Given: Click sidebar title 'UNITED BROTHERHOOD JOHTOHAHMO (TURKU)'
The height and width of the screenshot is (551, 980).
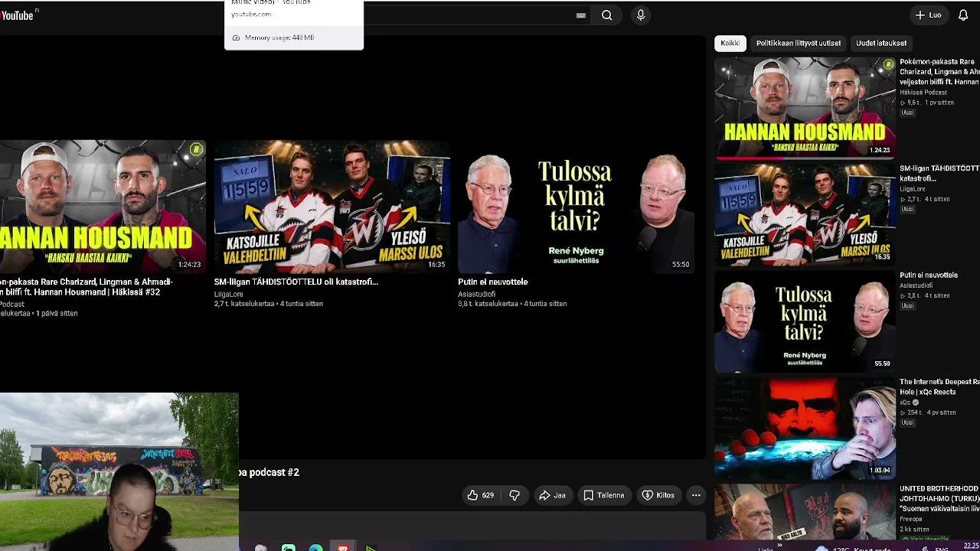Looking at the screenshot, I should tap(939, 498).
